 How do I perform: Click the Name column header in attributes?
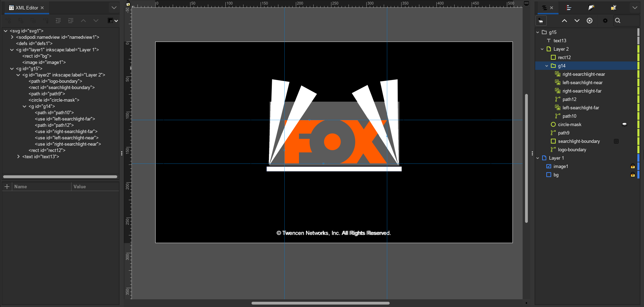click(42, 187)
